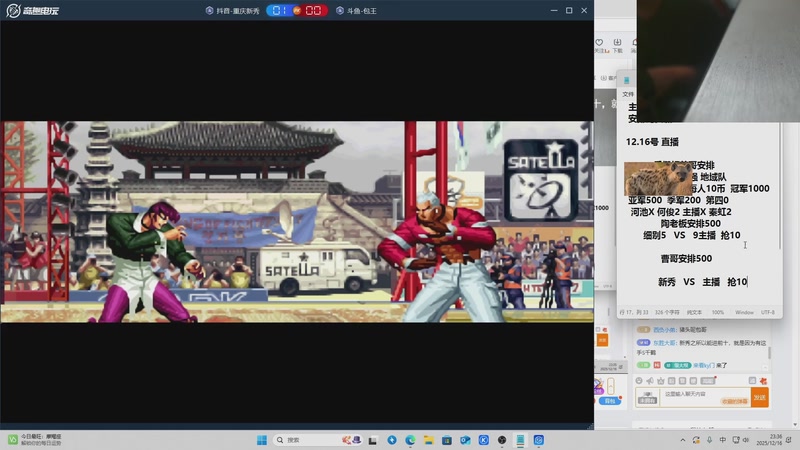This screenshot has height=450, width=800.
Task: Click the megaphone icon in the chat toolbar
Action: [x=650, y=381]
